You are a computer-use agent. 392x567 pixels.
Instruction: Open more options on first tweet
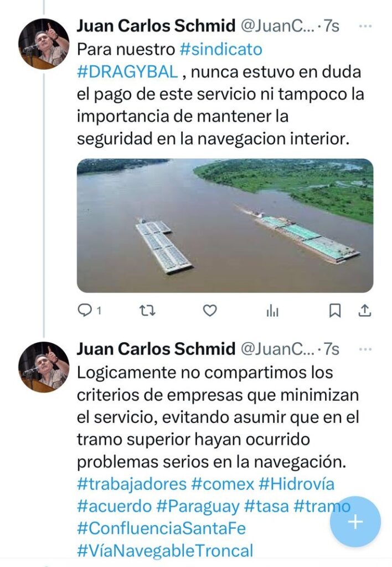[x=365, y=26]
